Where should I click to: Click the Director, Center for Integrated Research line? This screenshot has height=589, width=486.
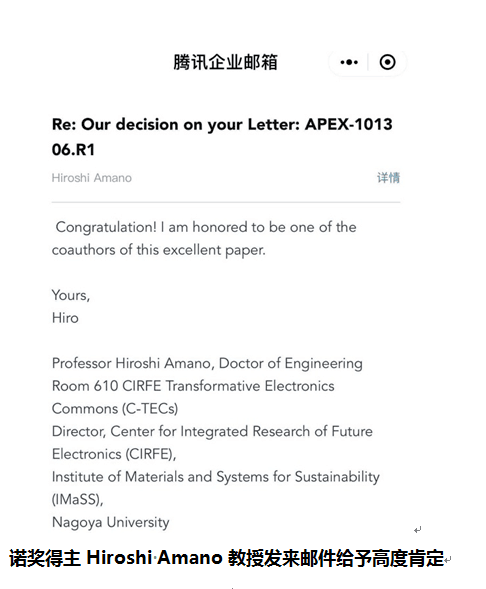212,431
